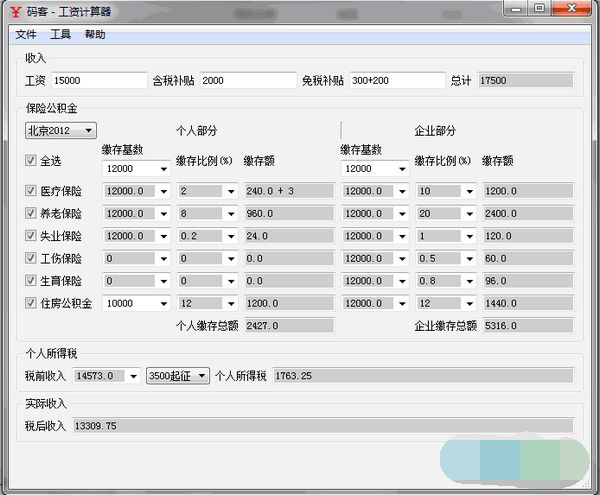The height and width of the screenshot is (495, 600).
Task: Uncheck the 医疗保险 checkbox
Action: click(30, 191)
